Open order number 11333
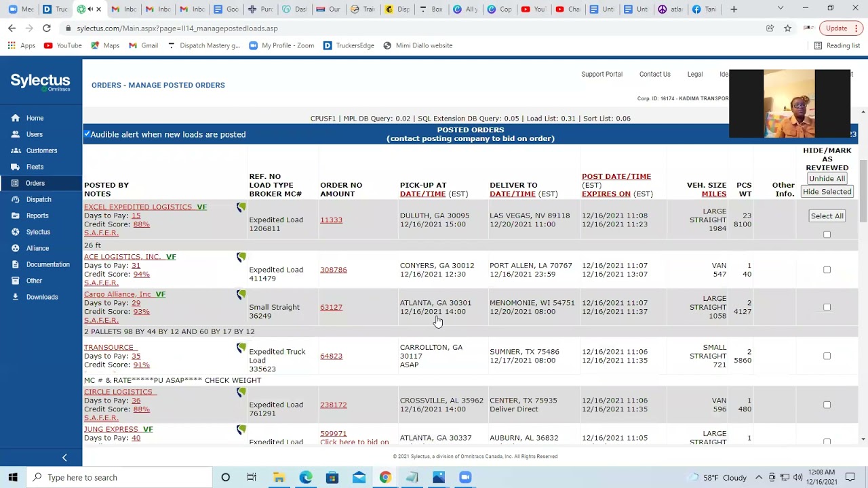The image size is (868, 488). pyautogui.click(x=331, y=220)
